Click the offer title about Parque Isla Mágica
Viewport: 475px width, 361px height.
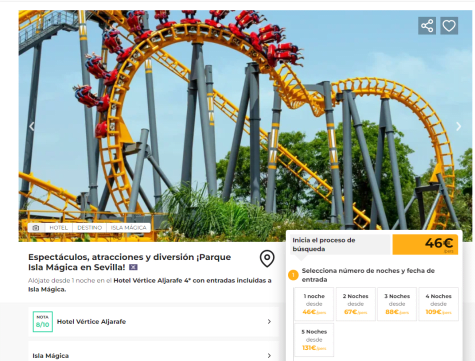tap(129, 262)
